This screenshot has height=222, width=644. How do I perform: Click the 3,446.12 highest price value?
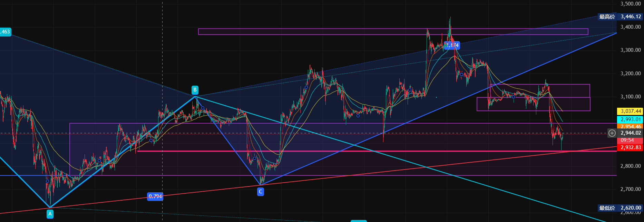(x=631, y=17)
